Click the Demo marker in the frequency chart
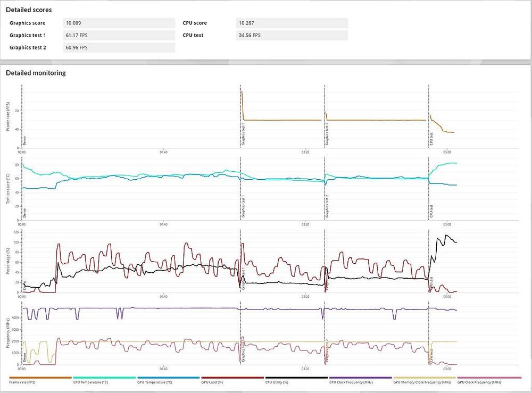Screen dimensions: 532x393 click(24, 357)
